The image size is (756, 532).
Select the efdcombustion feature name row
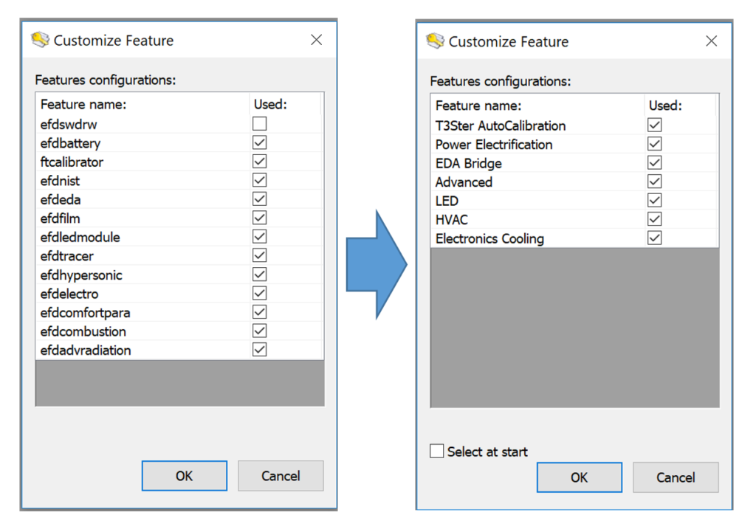[x=83, y=331]
